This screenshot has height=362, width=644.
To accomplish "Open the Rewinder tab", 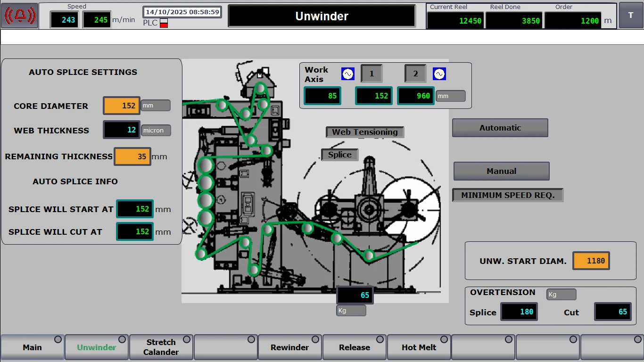I will pos(290,347).
